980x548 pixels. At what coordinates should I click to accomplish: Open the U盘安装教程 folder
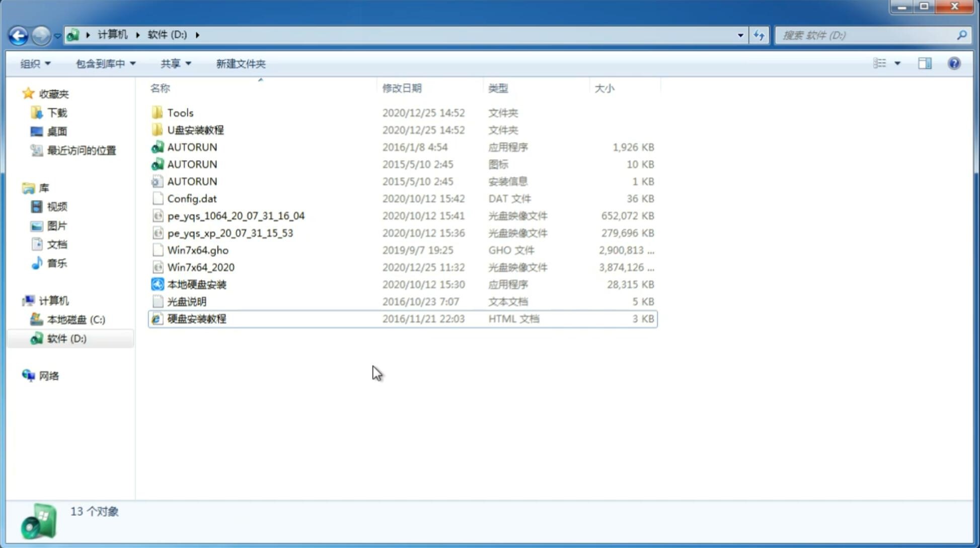195,129
